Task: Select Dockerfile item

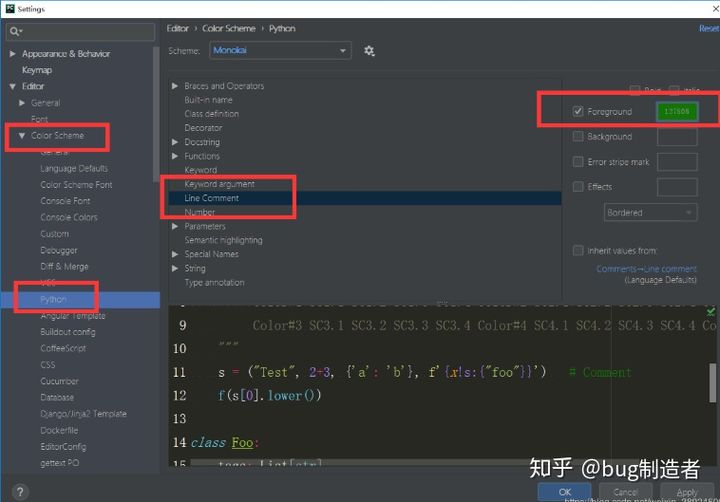Action: point(59,430)
